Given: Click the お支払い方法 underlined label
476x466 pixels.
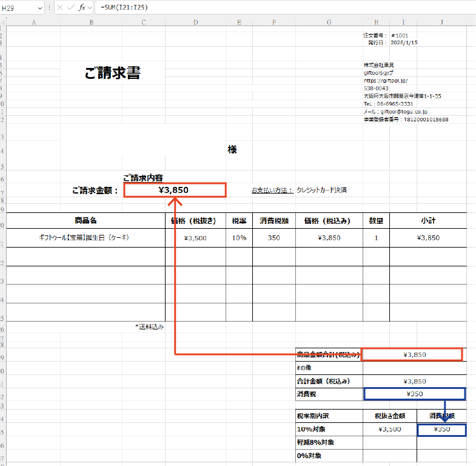Looking at the screenshot, I should click(272, 190).
